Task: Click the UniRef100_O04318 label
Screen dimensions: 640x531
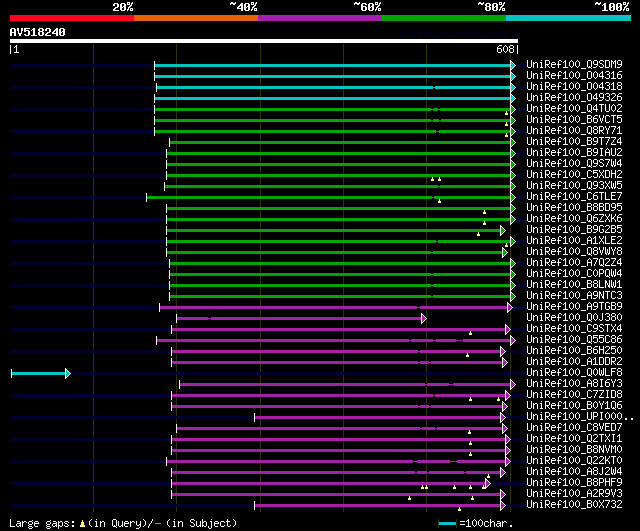Action: (574, 87)
